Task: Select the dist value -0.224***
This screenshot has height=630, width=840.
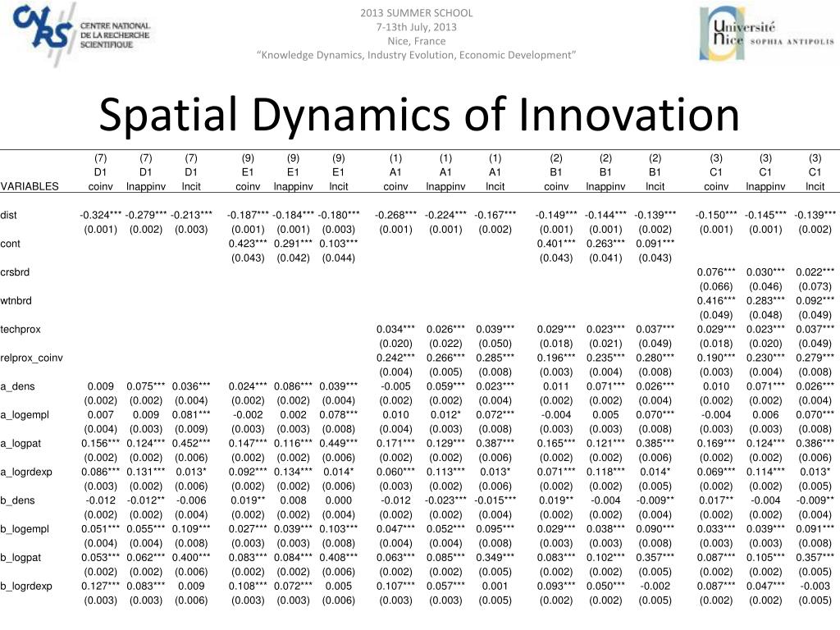Action: click(x=445, y=215)
